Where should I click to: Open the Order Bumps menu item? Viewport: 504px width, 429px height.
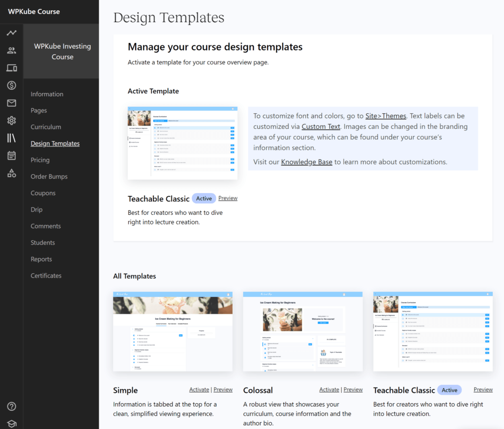49,176
